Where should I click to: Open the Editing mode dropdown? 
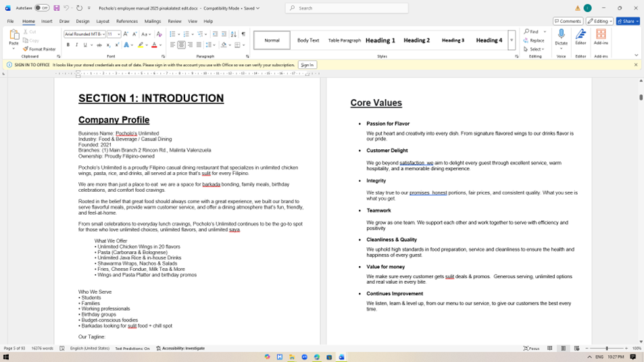click(x=599, y=22)
